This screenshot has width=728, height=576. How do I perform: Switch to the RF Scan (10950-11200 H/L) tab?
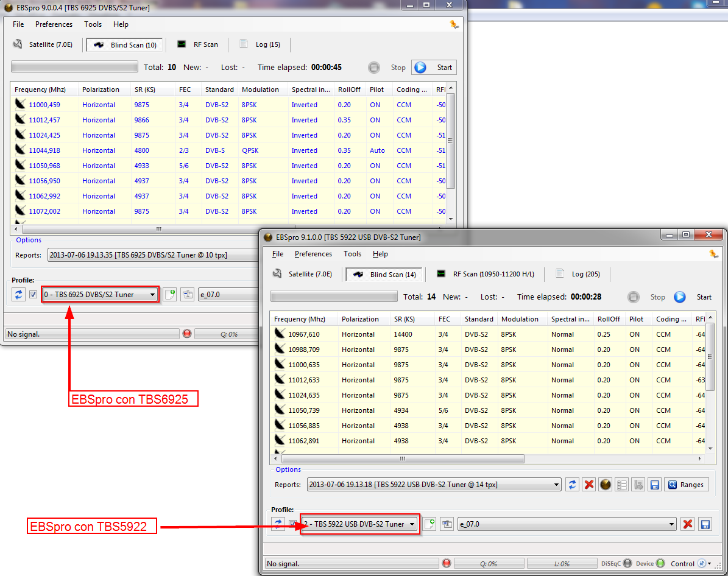tap(486, 274)
